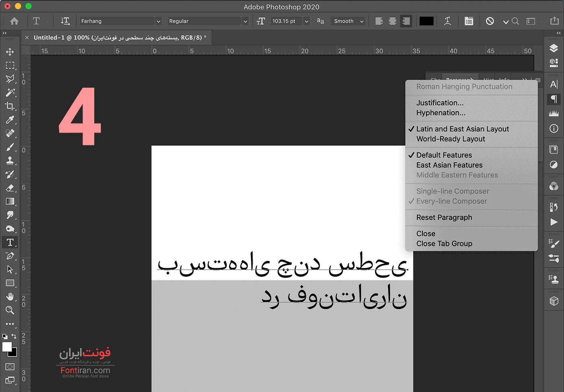Enable World-Ready Layout option

coord(450,139)
